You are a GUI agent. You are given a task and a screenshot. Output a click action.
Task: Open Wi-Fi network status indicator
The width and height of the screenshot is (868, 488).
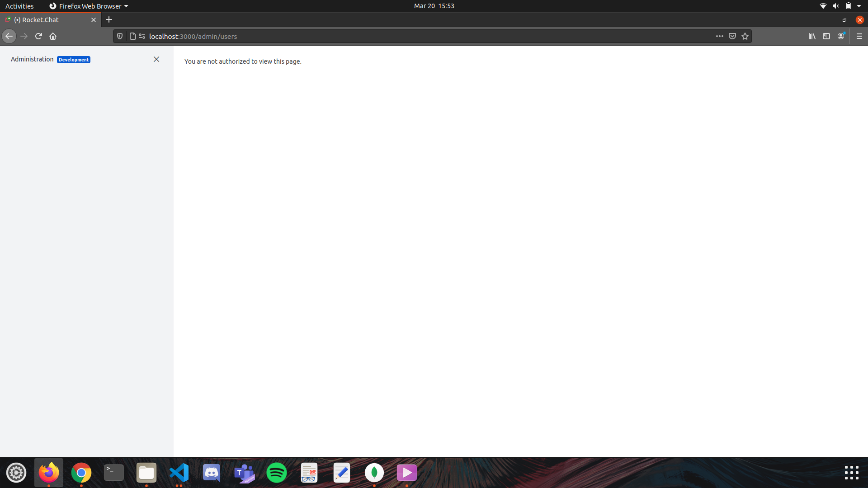tap(823, 6)
